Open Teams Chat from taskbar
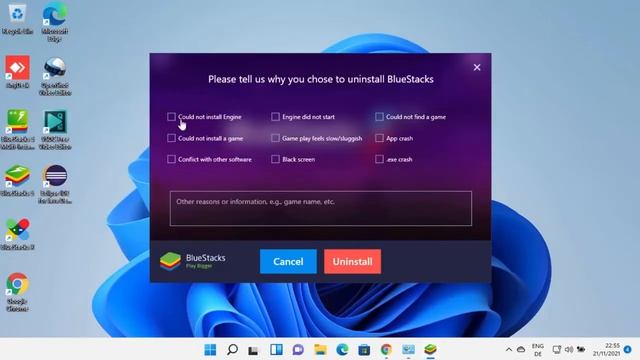Screen dimensions: 640x360 (x=298, y=350)
